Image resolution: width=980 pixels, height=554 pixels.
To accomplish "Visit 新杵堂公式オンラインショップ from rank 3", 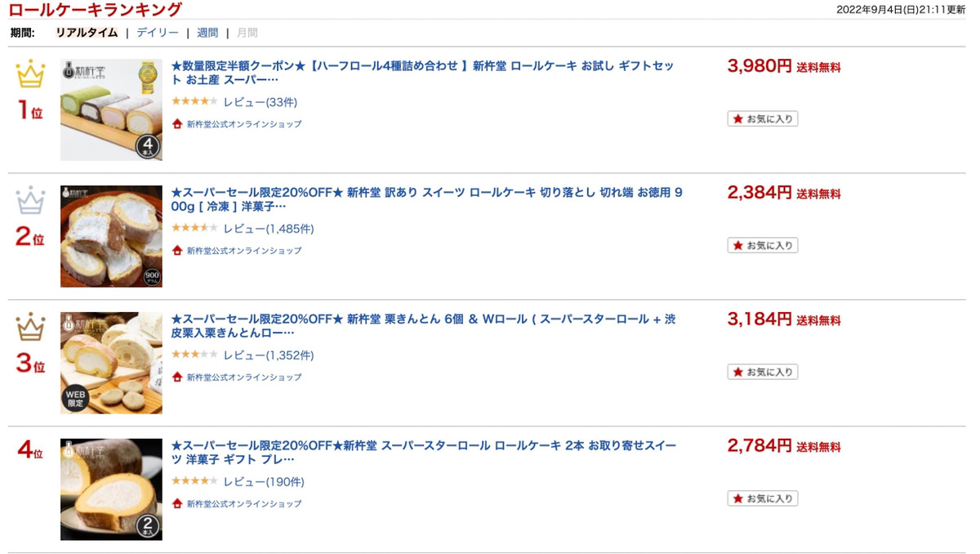I will click(243, 378).
